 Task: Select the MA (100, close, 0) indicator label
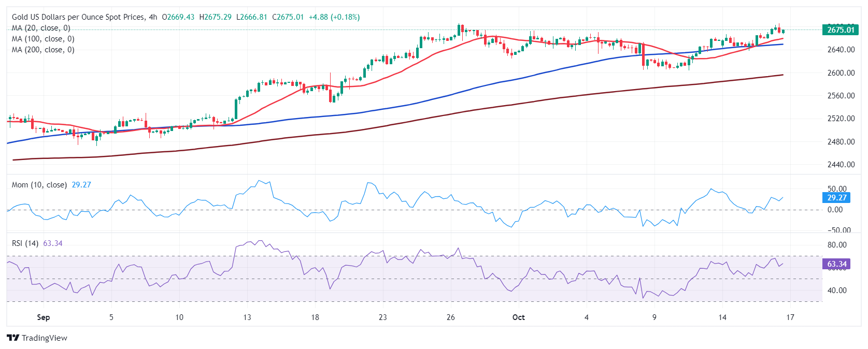[43, 39]
